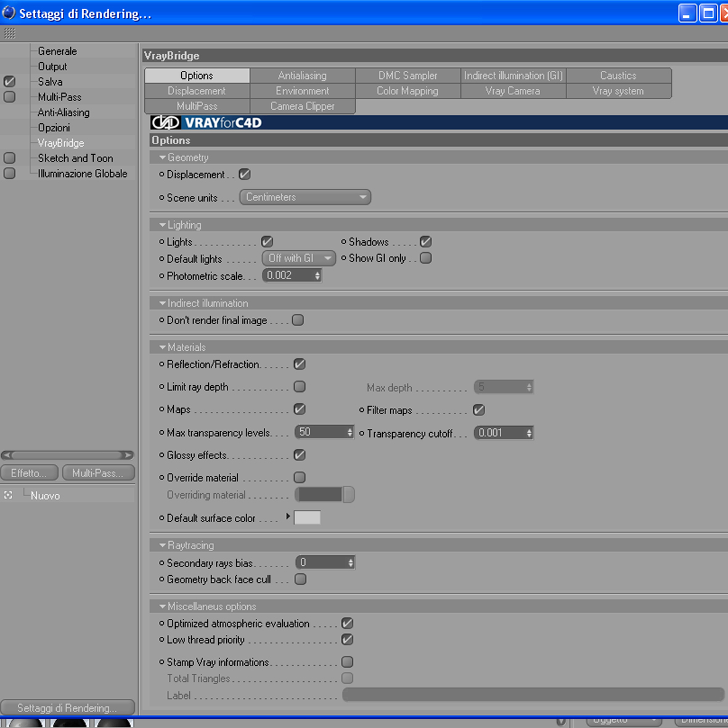Open the Camera Clipper tab
Viewport: 728px width, 728px height.
pyautogui.click(x=302, y=106)
